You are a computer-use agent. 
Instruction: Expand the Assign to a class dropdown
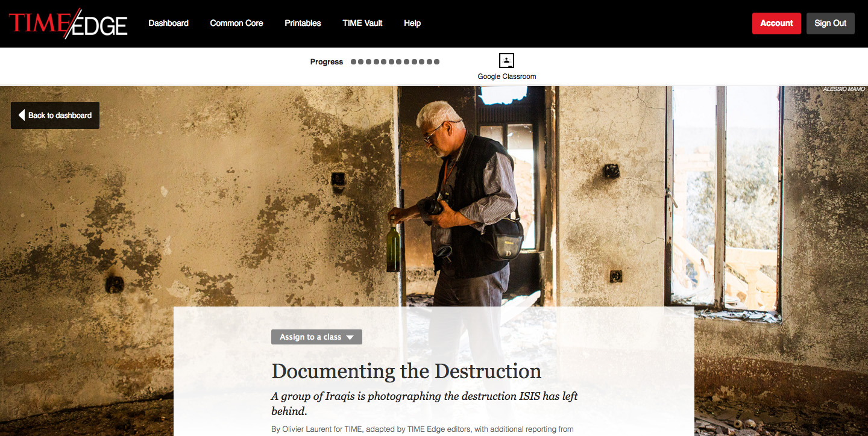coord(316,337)
